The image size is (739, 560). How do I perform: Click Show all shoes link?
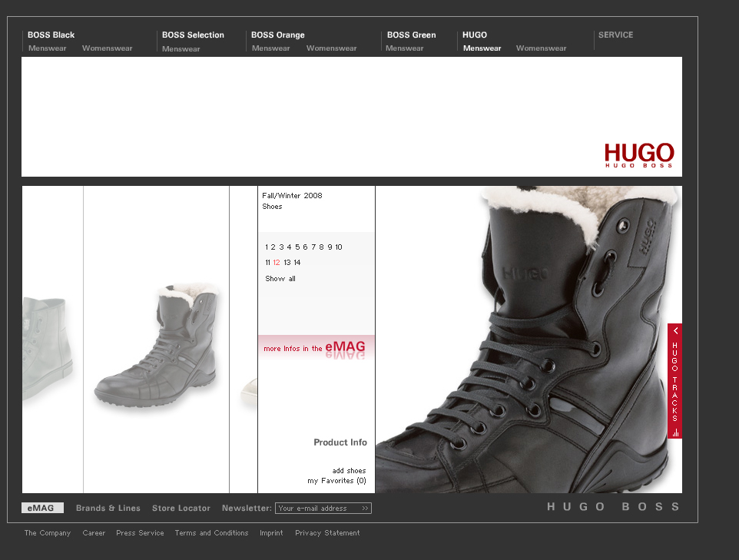pyautogui.click(x=280, y=279)
